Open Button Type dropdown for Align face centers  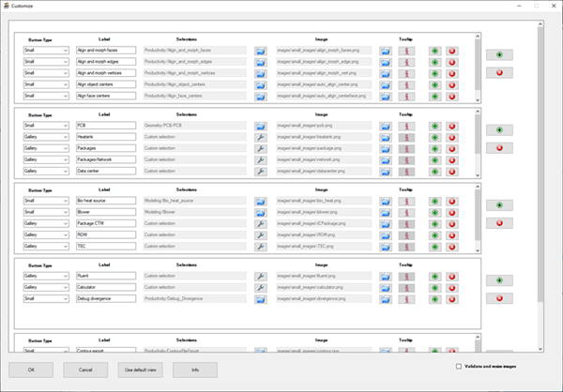pyautogui.click(x=46, y=96)
